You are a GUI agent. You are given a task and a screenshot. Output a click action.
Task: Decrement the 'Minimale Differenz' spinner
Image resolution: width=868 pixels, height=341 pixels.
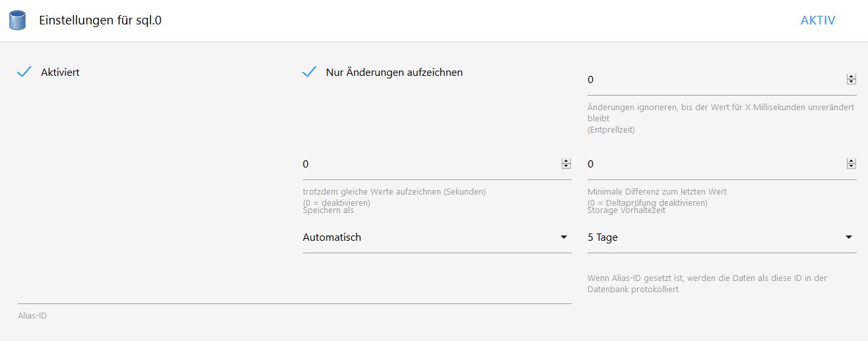click(x=851, y=166)
